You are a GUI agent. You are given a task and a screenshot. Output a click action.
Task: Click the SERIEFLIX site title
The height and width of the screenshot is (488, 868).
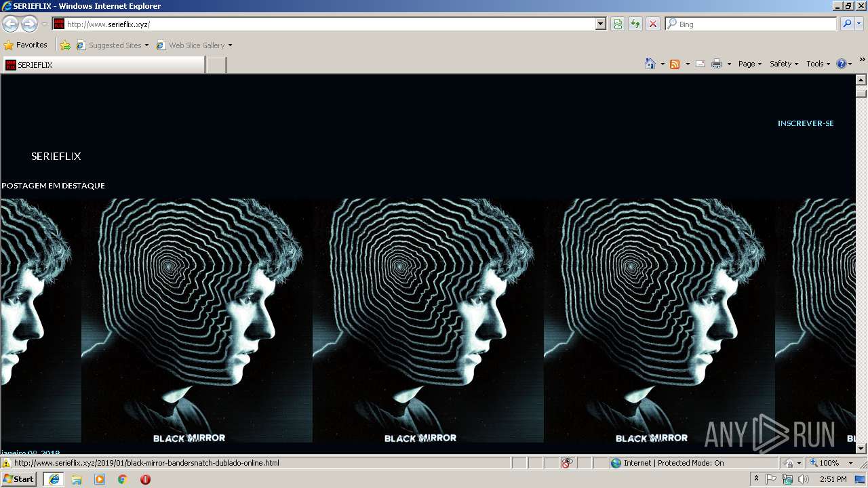point(56,156)
